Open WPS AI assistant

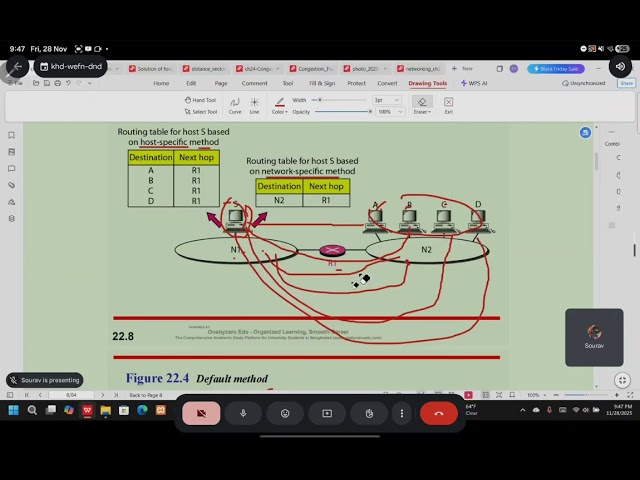click(x=474, y=83)
